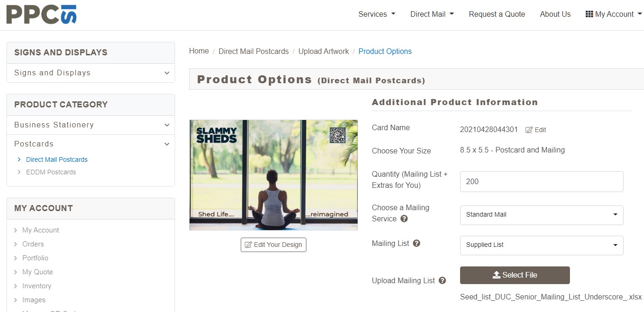Click the Mailing Service help question icon
Image resolution: width=644 pixels, height=312 pixels.
click(x=404, y=219)
